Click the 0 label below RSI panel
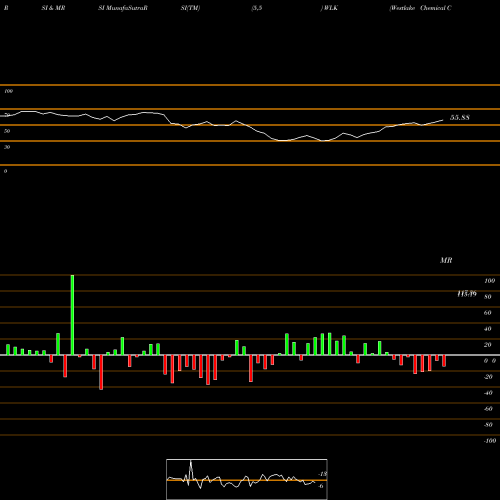500x500 pixels. pyautogui.click(x=5, y=171)
